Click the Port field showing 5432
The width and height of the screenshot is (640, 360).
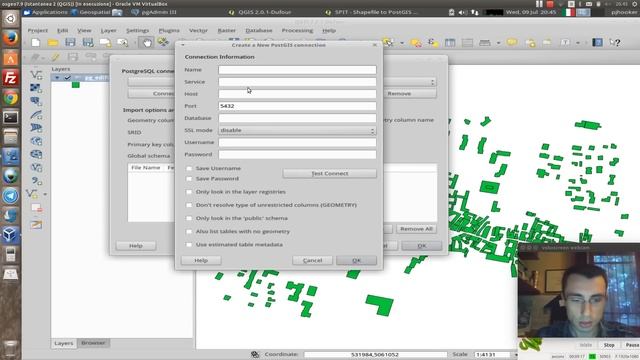coord(297,106)
